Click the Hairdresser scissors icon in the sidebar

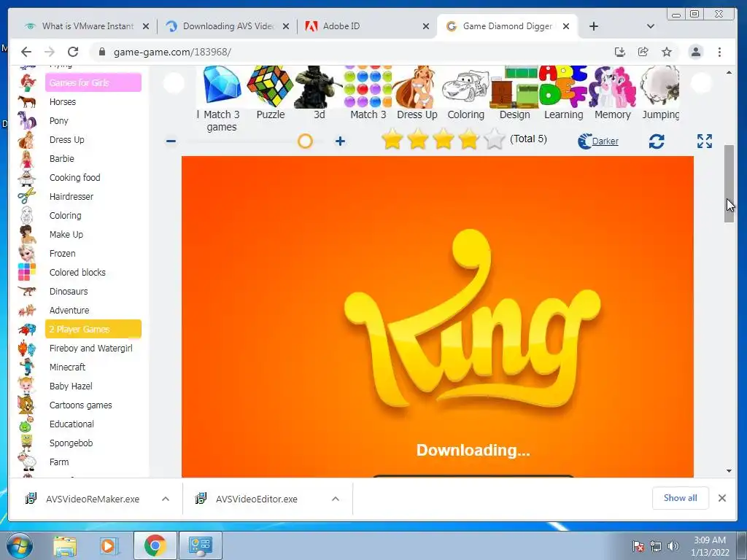click(27, 196)
